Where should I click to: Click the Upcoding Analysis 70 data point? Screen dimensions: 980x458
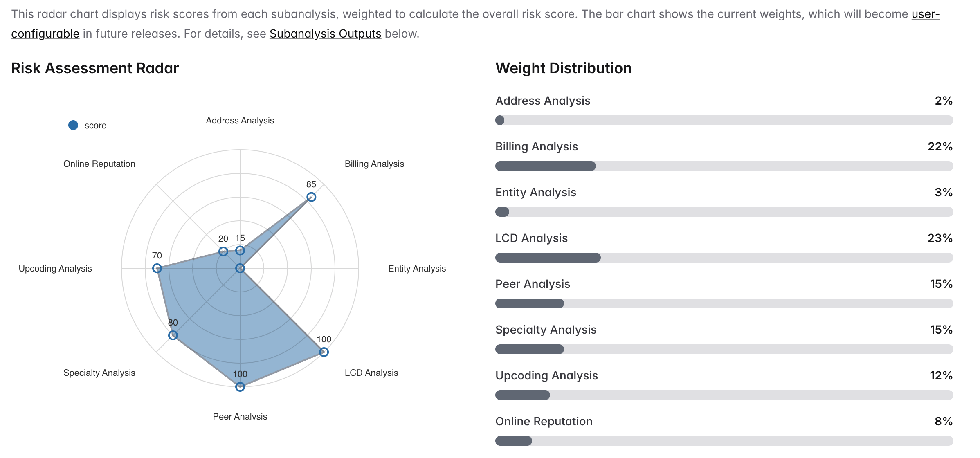pyautogui.click(x=157, y=269)
